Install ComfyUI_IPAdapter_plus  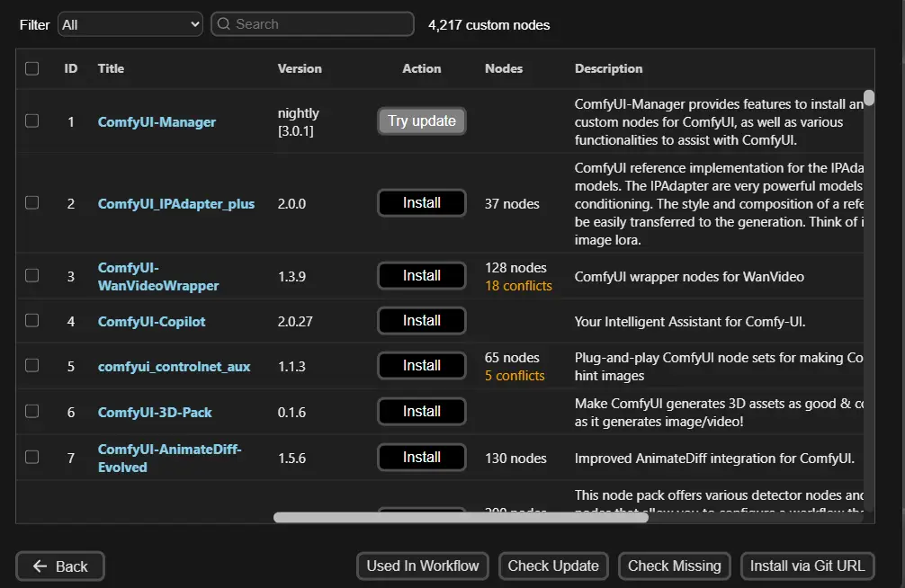[x=421, y=203]
